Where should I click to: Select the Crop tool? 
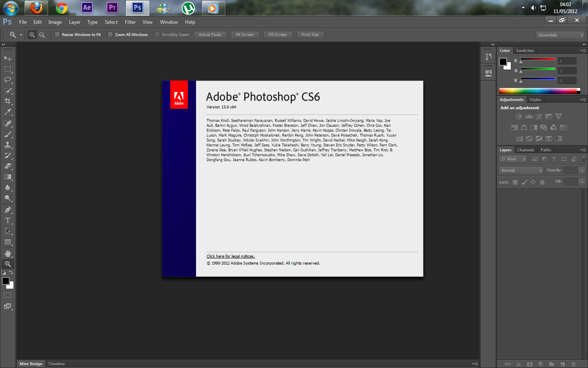[8, 101]
